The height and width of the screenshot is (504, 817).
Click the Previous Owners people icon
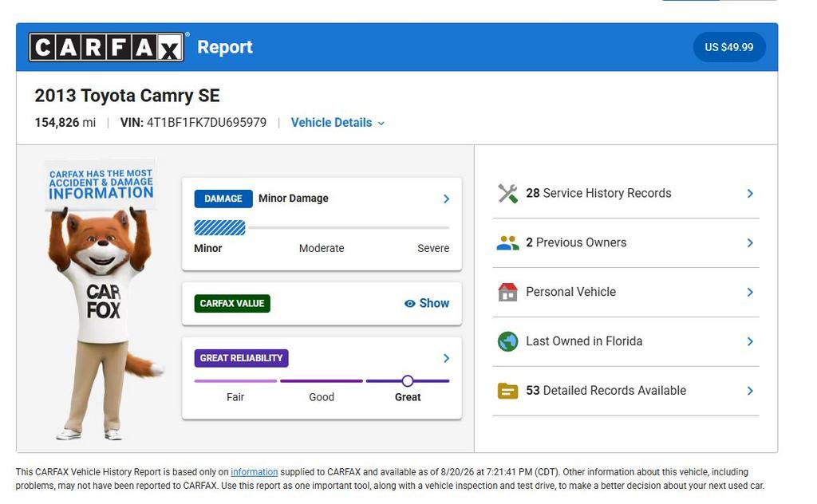pos(507,243)
